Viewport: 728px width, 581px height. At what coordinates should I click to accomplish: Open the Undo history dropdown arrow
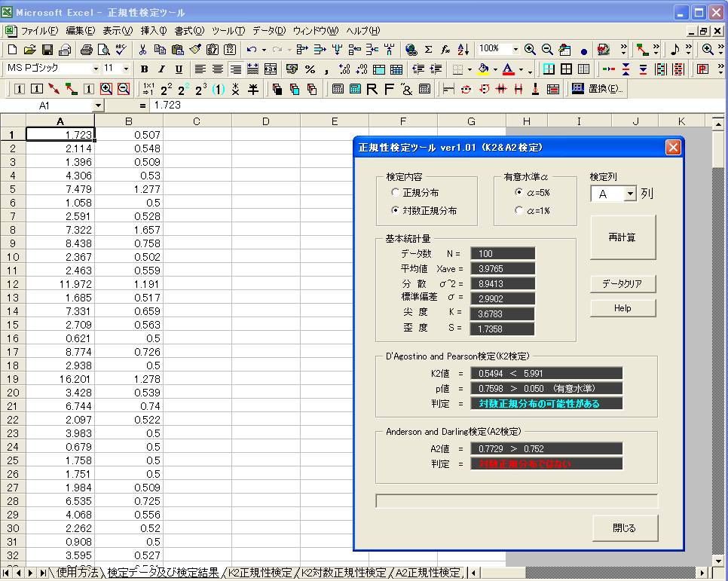[264, 49]
